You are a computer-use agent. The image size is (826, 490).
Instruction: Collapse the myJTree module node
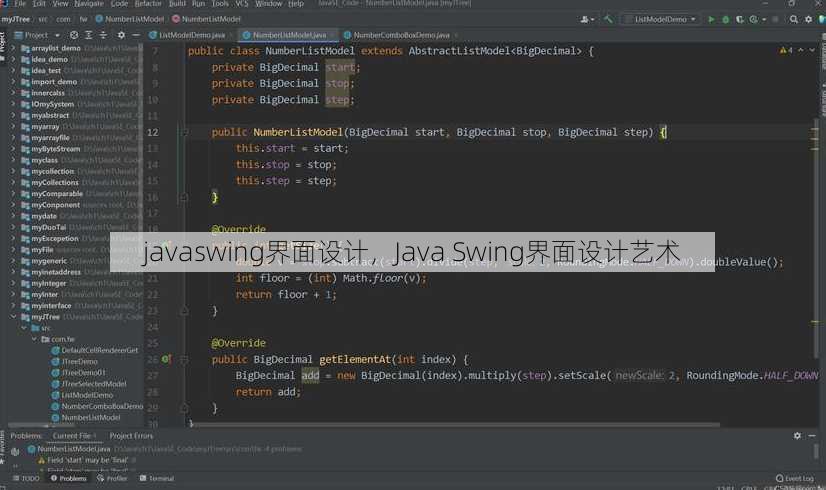pyautogui.click(x=13, y=317)
